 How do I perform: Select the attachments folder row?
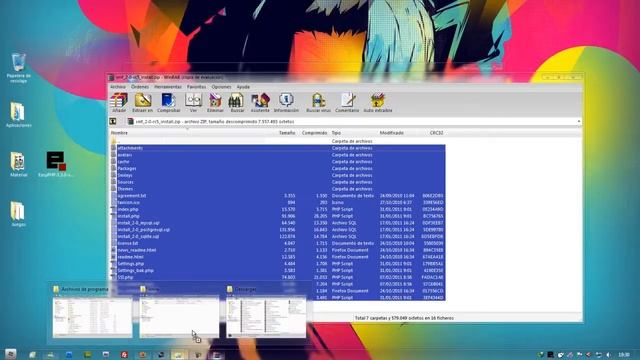(278, 148)
